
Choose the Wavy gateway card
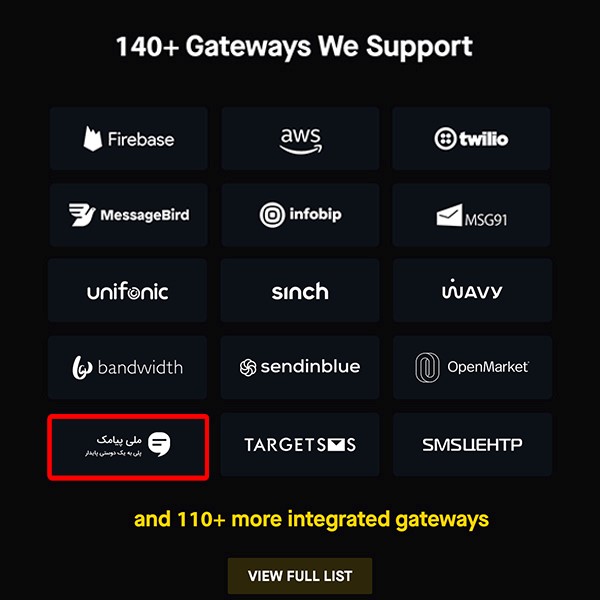[x=473, y=290]
